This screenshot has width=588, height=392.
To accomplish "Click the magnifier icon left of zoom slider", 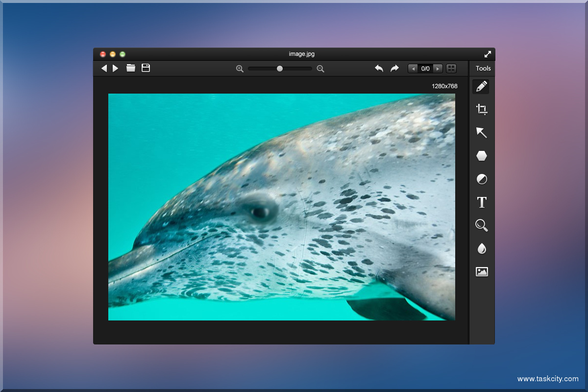I will point(240,69).
